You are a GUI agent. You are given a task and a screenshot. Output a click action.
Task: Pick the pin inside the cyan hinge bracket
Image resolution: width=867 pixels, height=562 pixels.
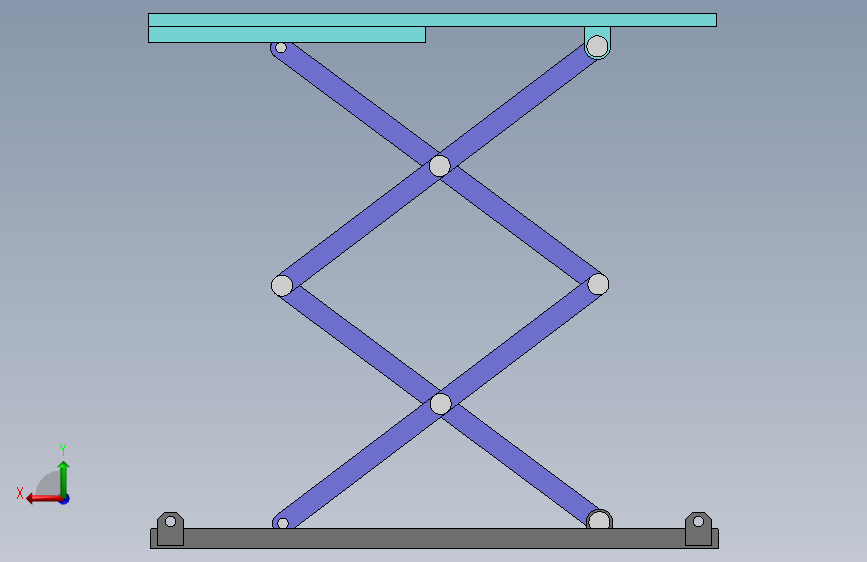click(x=597, y=46)
